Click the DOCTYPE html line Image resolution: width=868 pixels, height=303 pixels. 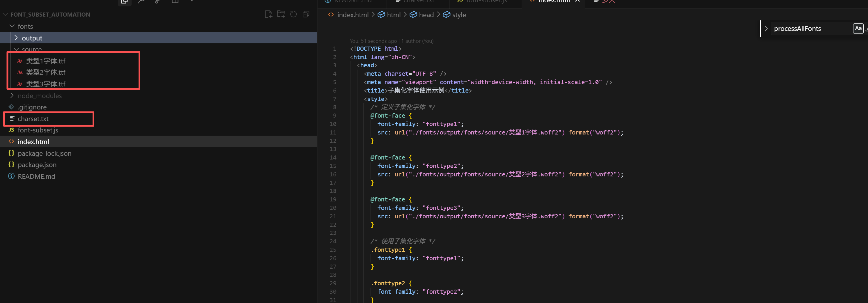pyautogui.click(x=376, y=49)
